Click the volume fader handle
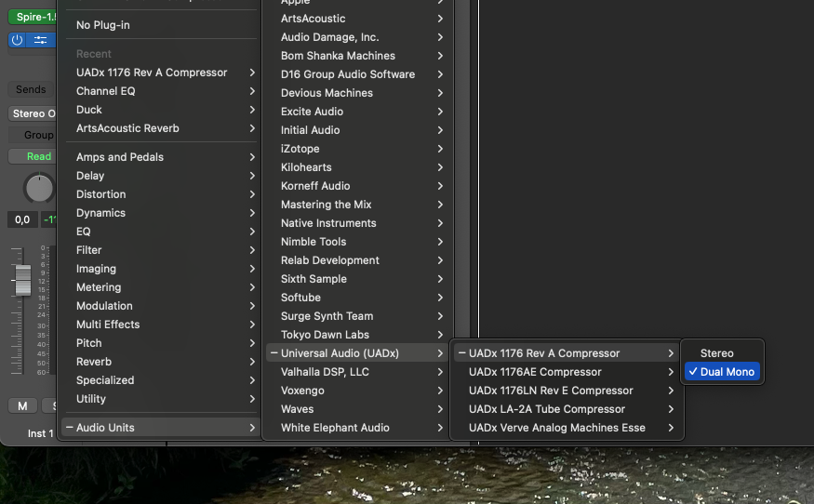Screen dimensions: 814x504 pyautogui.click(x=23, y=280)
